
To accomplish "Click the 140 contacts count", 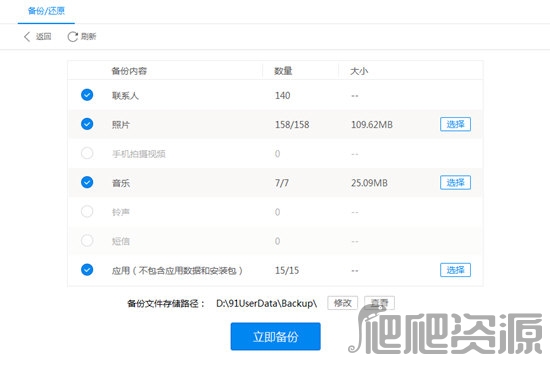I will (x=282, y=96).
